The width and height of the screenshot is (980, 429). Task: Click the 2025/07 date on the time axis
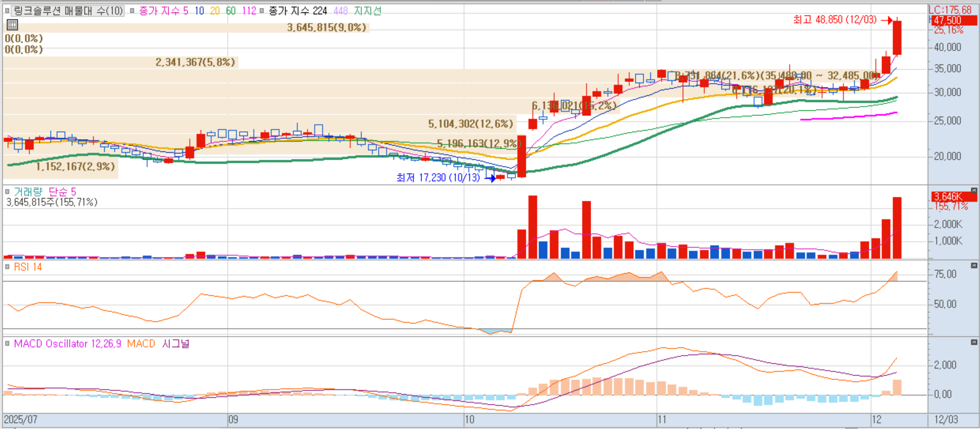(21, 420)
